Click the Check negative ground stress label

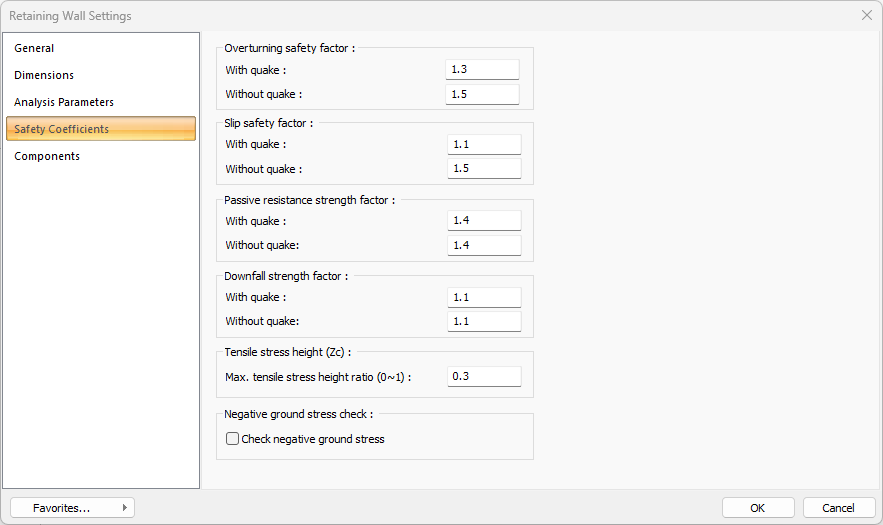[313, 439]
